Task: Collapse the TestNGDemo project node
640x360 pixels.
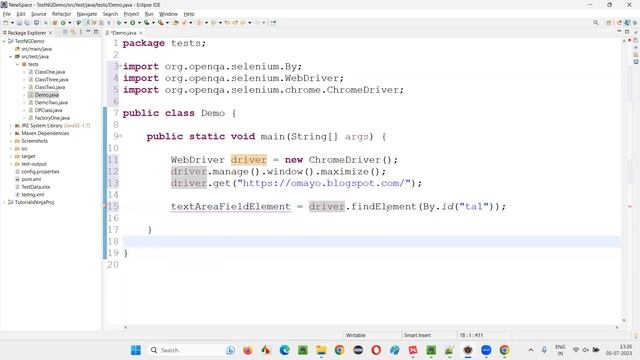Action: click(4, 41)
